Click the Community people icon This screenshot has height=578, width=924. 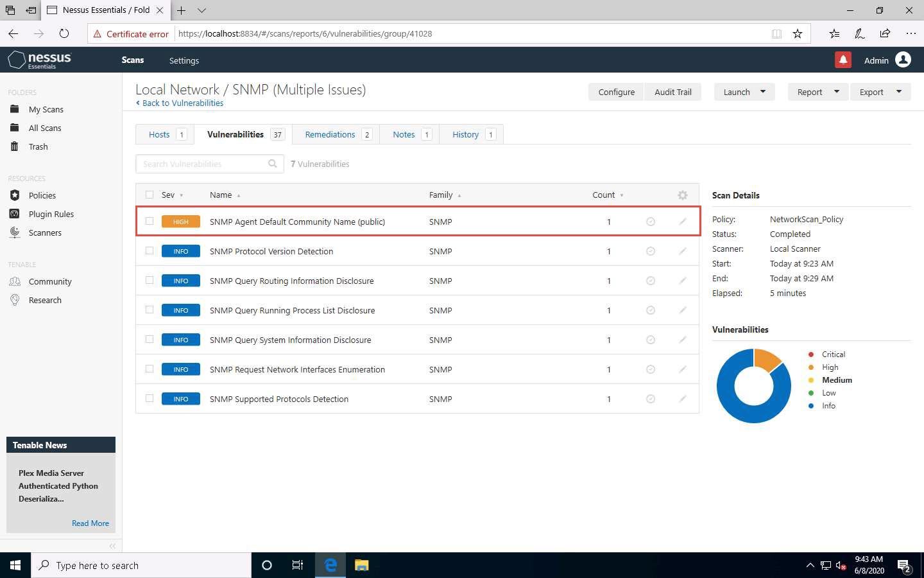pos(15,281)
